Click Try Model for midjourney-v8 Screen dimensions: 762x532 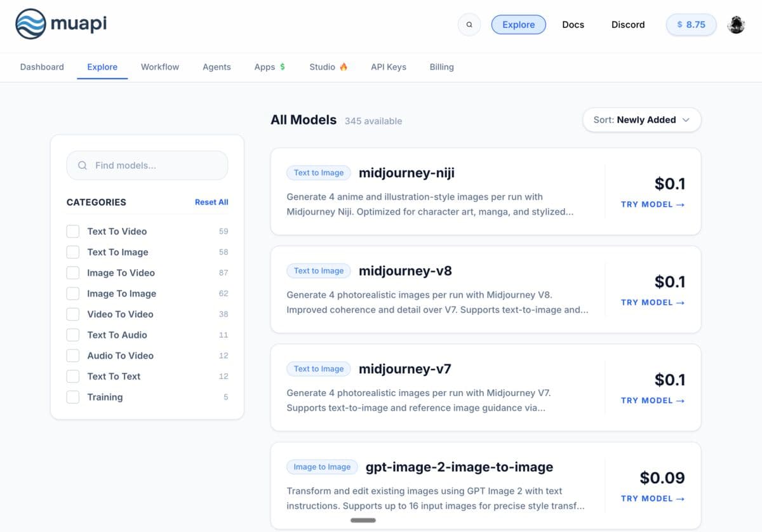[653, 303]
